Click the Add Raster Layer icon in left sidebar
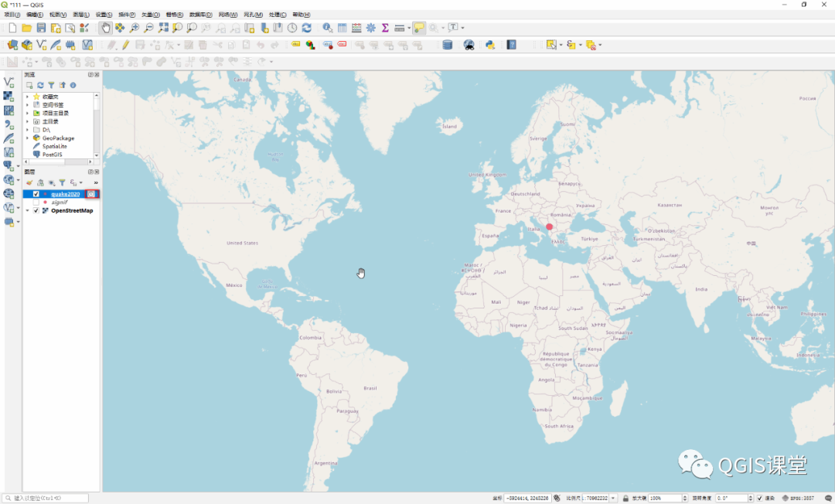 point(9,96)
